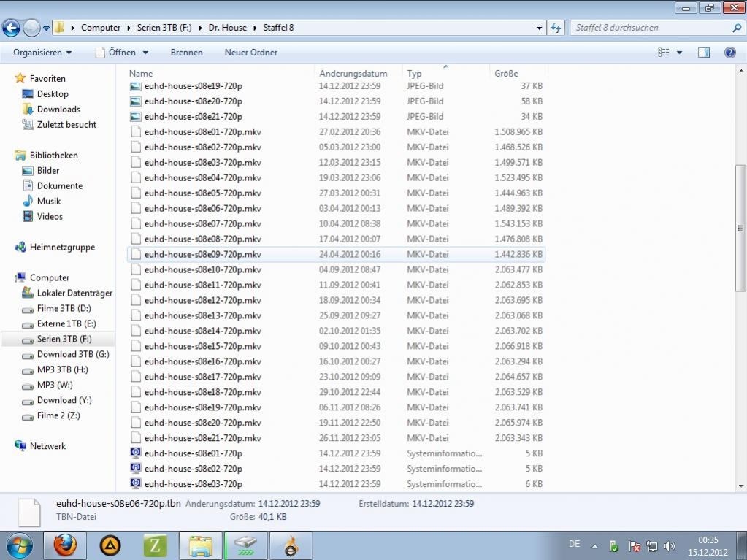747x560 pixels.
Task: Show hidden tray icons arrow
Action: [594, 546]
